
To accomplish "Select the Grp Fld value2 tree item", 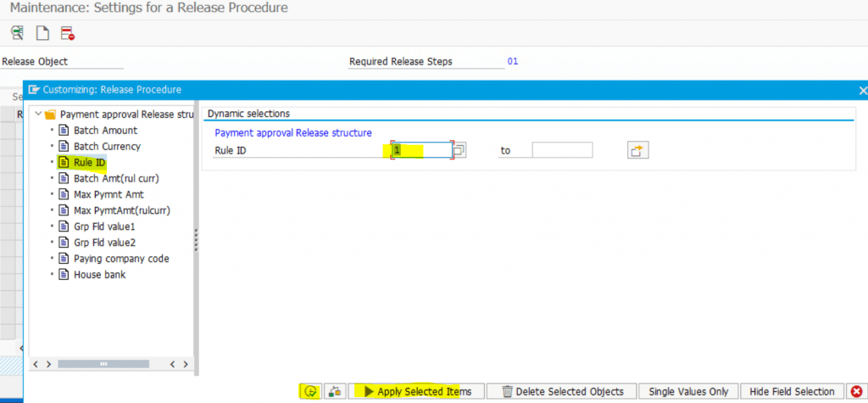I will click(104, 243).
